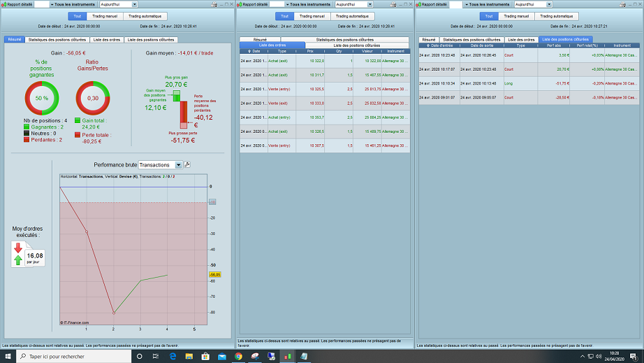The image size is (644, 363).
Task: Select Trading manuel in right window
Action: 516,17
